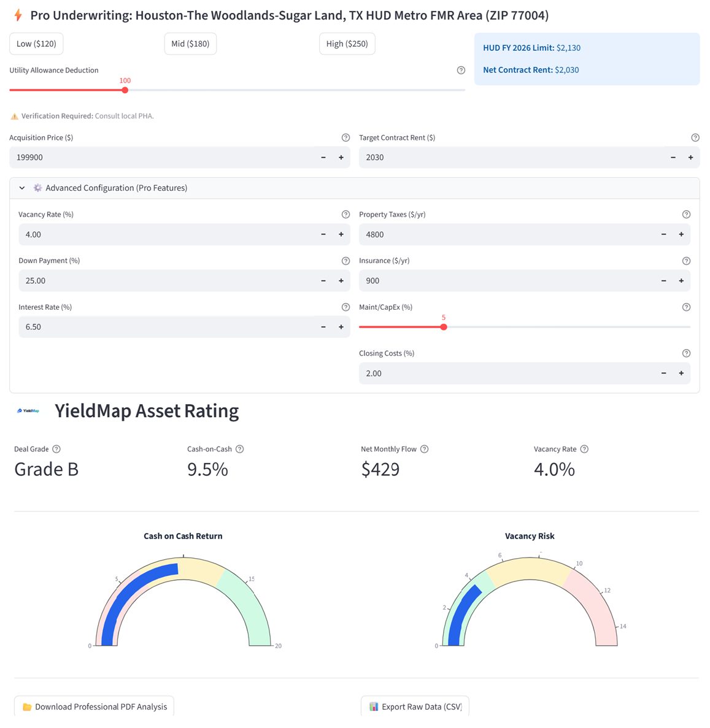Click the Maint/CapEx slider handle
Image resolution: width=710 pixels, height=728 pixels.
tap(444, 327)
